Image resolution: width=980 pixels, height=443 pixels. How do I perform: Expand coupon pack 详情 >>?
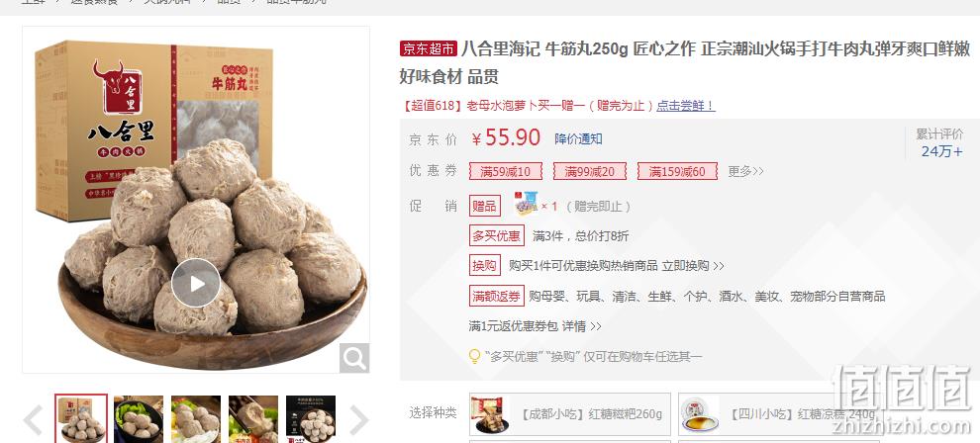581,326
